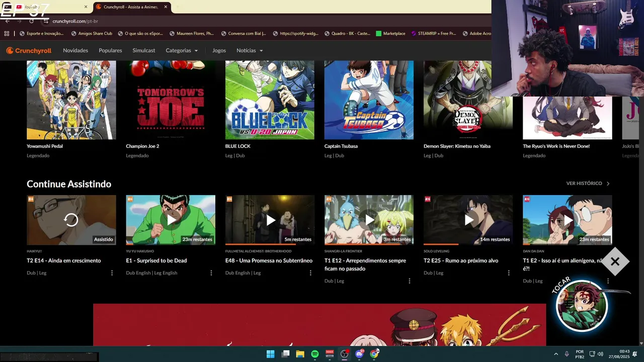Play the Dan Da Dan episode
The height and width of the screenshot is (362, 644).
pos(568,220)
